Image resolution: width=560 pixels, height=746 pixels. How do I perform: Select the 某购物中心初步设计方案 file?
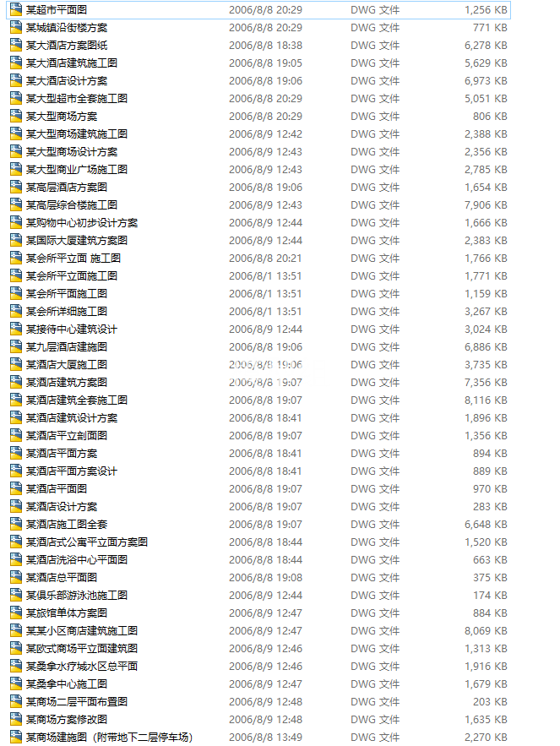coord(82,223)
